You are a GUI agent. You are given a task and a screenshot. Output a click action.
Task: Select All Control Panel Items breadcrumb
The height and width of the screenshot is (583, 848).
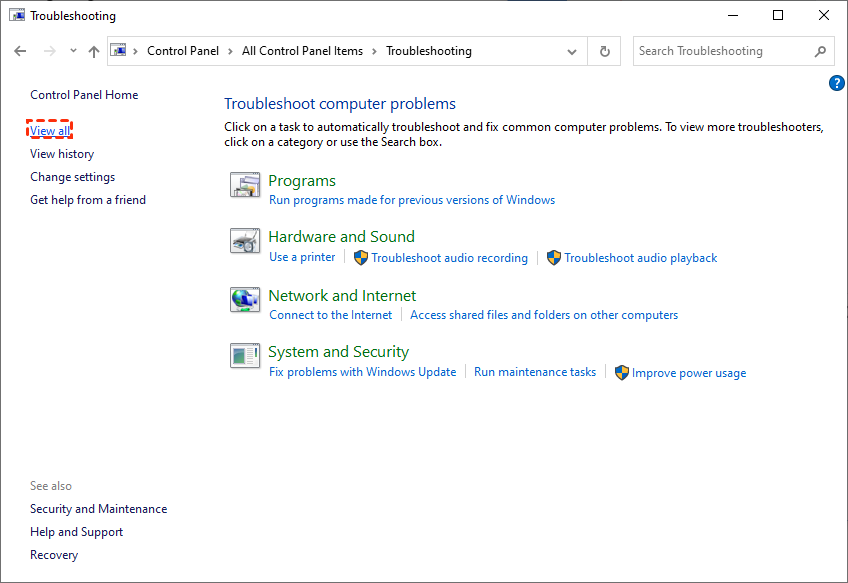(302, 51)
